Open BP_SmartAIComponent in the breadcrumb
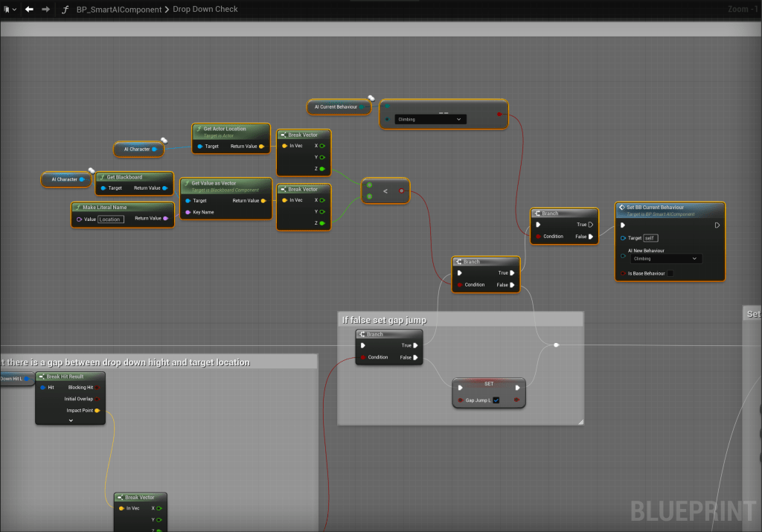The width and height of the screenshot is (762, 532). [119, 10]
